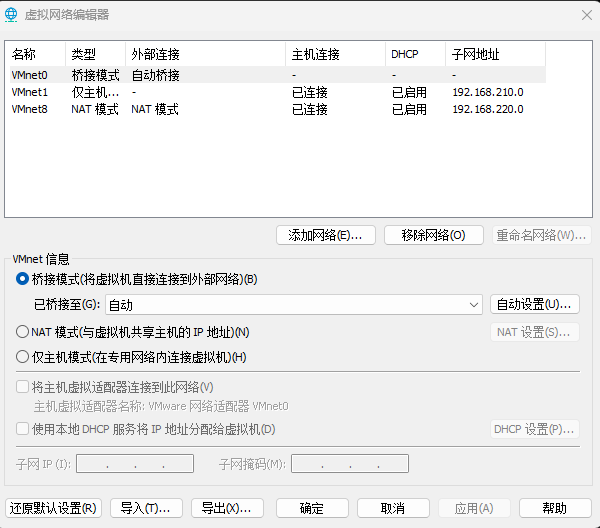Select the VMnet0 row
Viewport: 600px width, 528px height.
coord(277,75)
